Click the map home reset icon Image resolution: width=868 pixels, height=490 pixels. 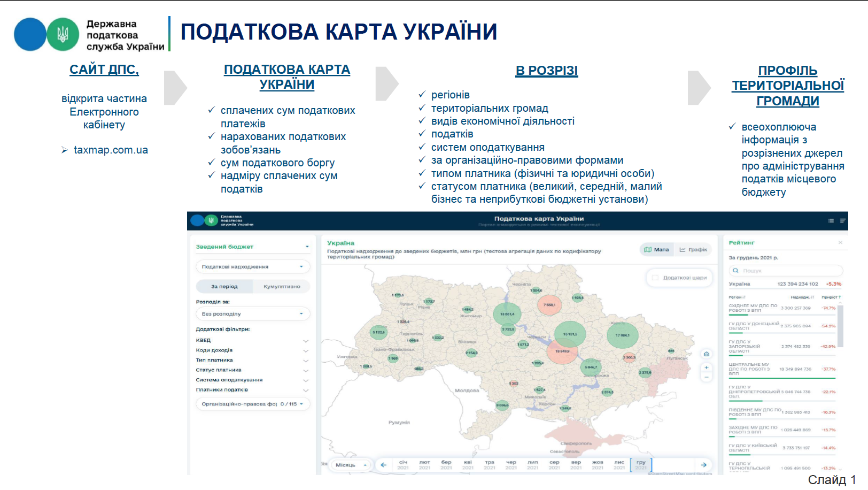(706, 354)
